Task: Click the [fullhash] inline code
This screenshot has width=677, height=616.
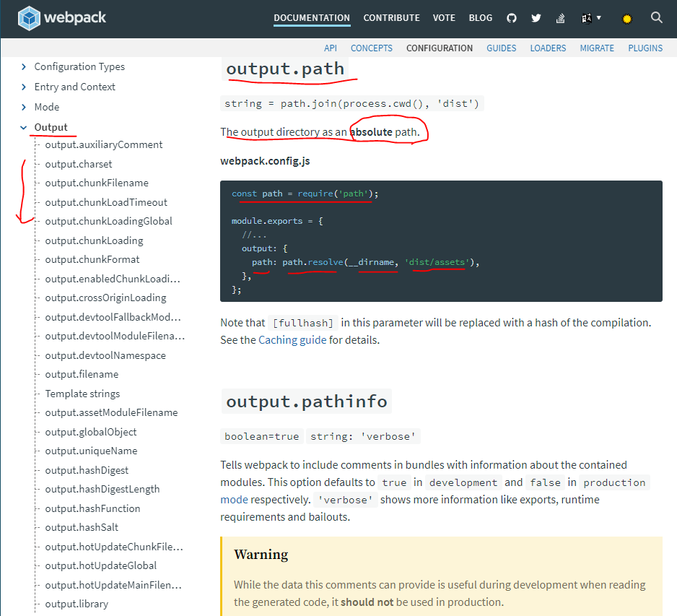Action: (303, 323)
